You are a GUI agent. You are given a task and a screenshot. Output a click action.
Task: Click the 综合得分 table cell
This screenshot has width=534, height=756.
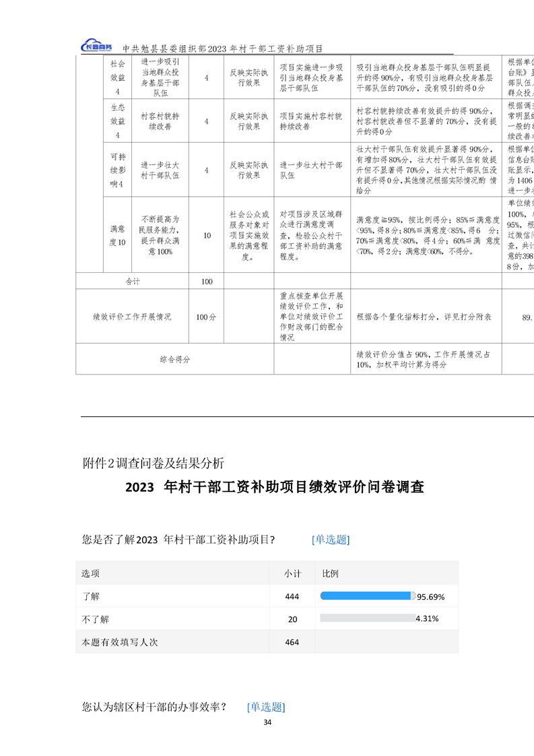174,359
